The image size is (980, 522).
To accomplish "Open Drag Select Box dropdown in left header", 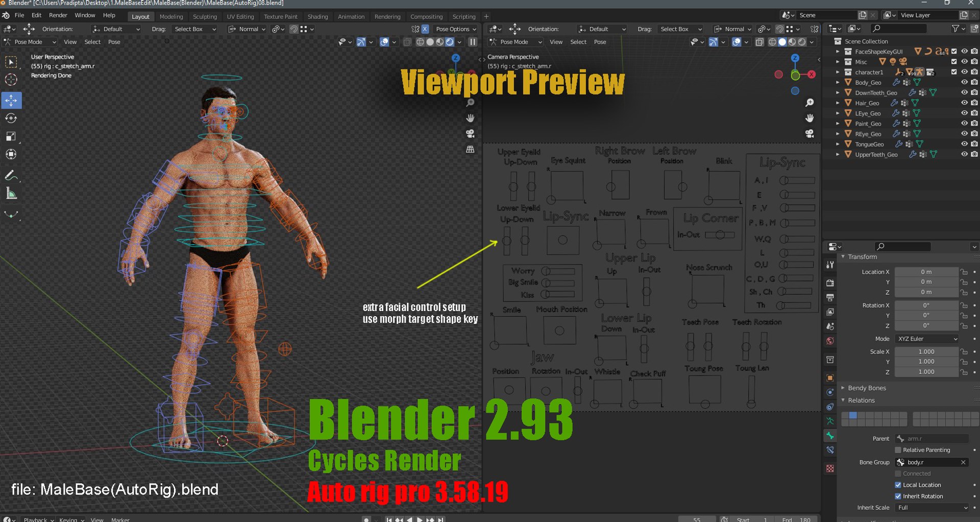I will coord(195,29).
